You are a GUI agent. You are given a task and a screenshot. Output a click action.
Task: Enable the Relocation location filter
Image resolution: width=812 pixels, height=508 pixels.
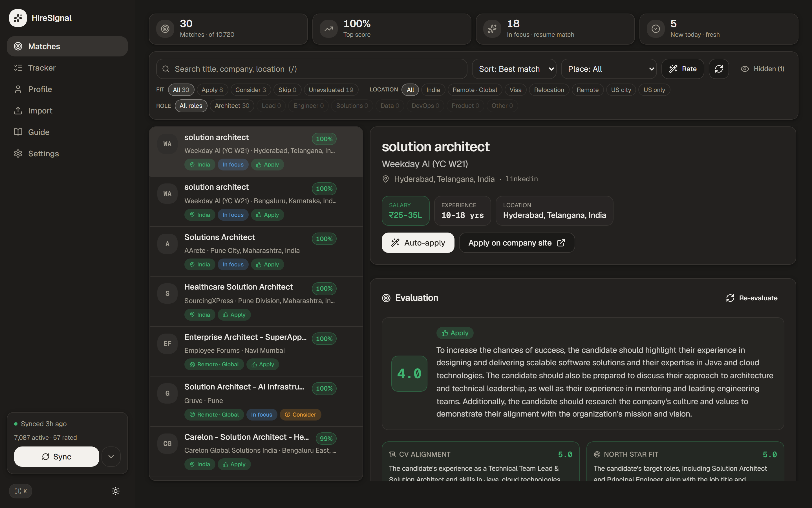pos(549,90)
